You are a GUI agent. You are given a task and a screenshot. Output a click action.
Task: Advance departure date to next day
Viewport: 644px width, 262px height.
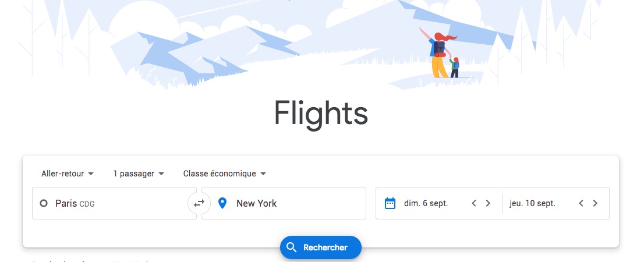pos(488,203)
